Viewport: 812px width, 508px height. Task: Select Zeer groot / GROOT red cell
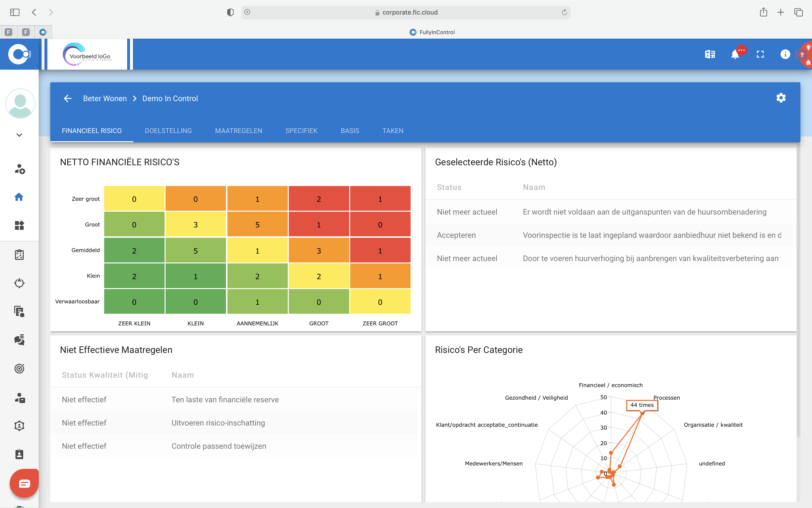pyautogui.click(x=319, y=199)
